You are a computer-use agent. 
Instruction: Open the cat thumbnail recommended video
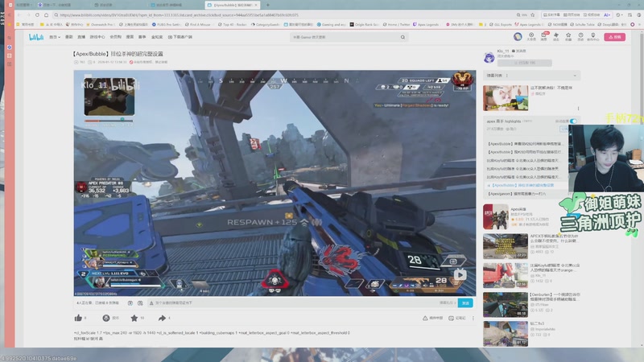tap(506, 97)
